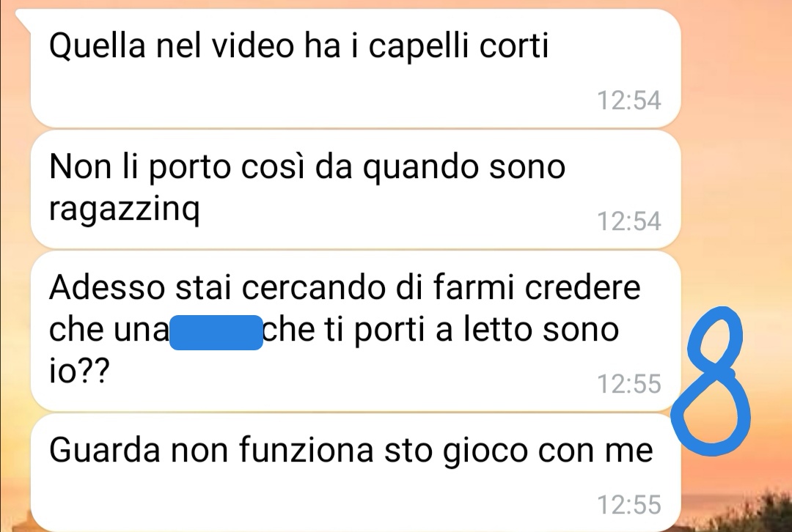Tap the 12:55 timestamp on the last message
The image size is (792, 532).
point(629,505)
